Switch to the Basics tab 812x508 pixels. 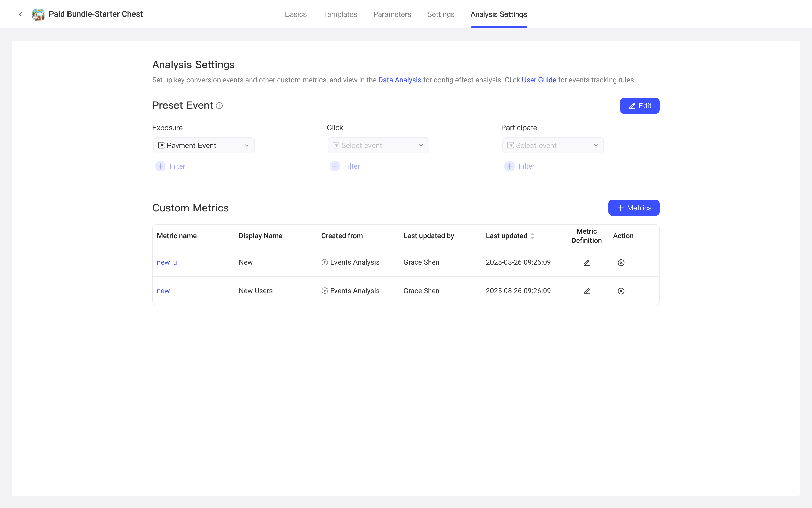296,14
